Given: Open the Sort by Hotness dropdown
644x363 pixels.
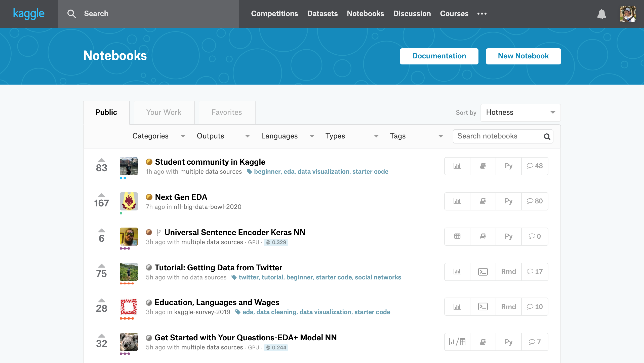Looking at the screenshot, I should [520, 113].
